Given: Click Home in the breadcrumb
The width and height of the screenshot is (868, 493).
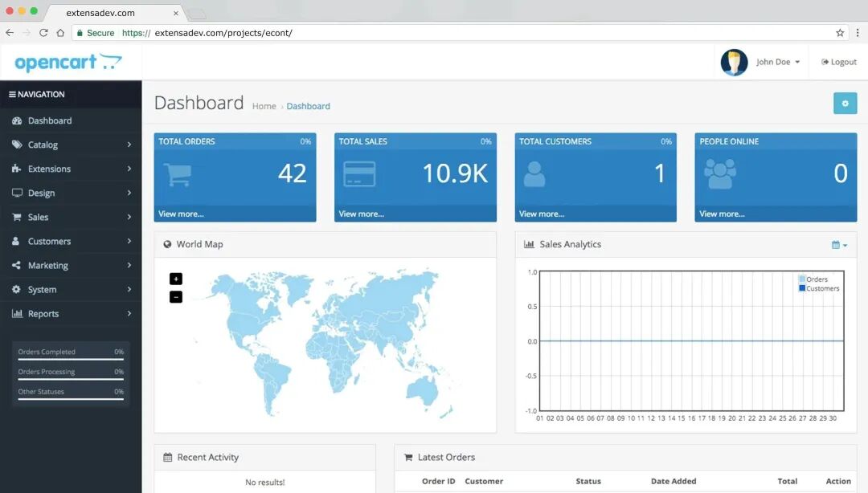Looking at the screenshot, I should tap(264, 106).
